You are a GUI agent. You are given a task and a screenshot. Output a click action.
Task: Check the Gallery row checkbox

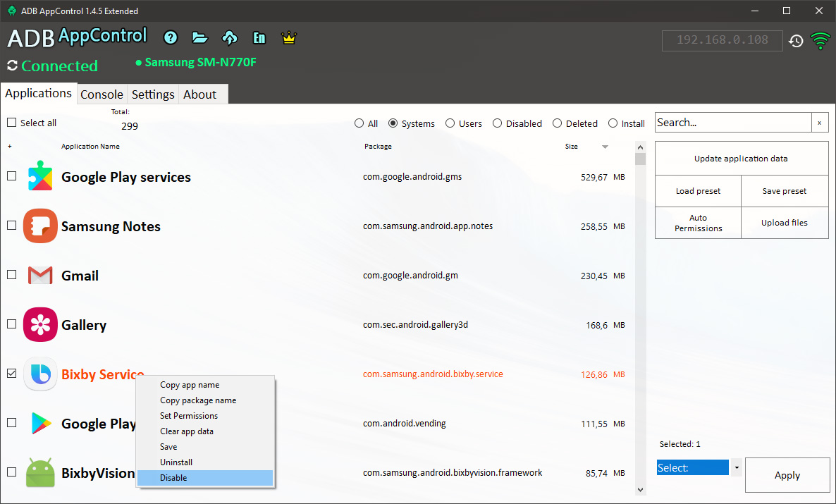(12, 324)
